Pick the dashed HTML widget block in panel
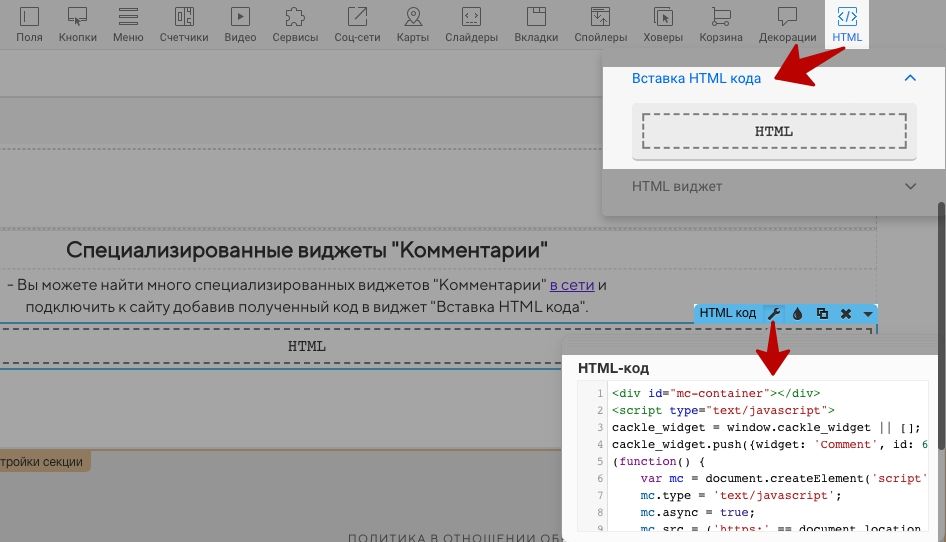The width and height of the screenshot is (946, 542). pos(774,131)
